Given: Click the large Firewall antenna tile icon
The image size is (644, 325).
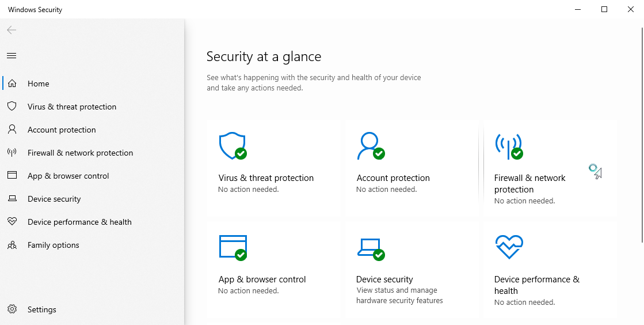Looking at the screenshot, I should (508, 146).
